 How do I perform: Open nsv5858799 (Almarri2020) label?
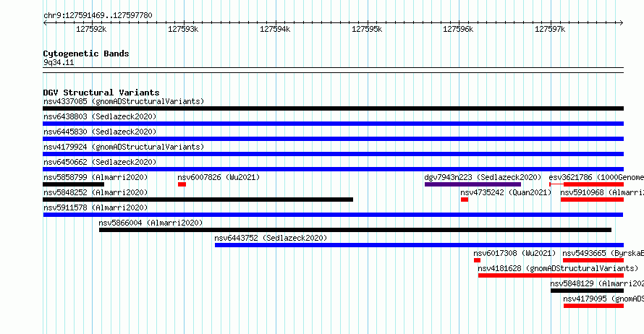point(96,177)
